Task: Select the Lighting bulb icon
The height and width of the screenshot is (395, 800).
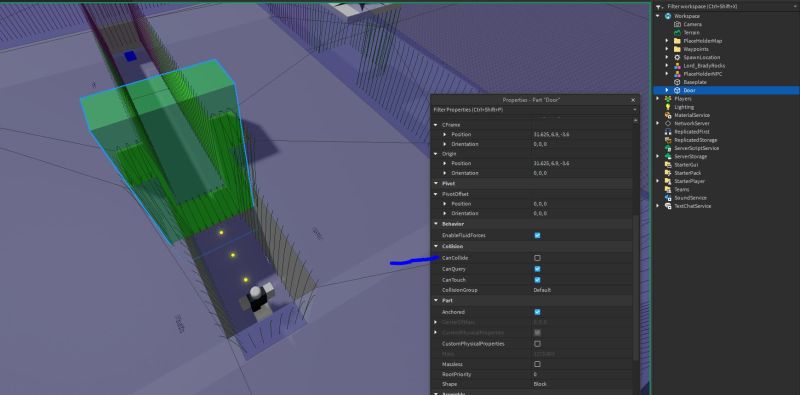Action: (668, 107)
